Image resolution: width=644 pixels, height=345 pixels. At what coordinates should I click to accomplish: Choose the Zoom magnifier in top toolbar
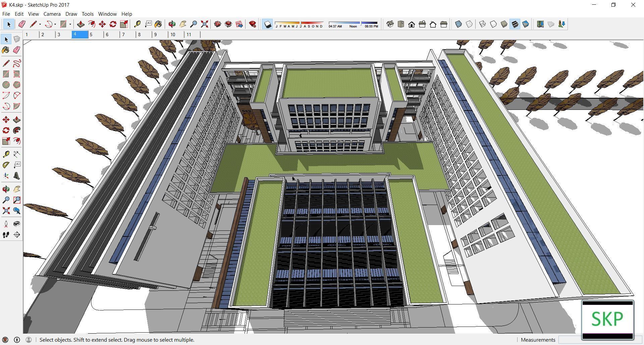194,24
